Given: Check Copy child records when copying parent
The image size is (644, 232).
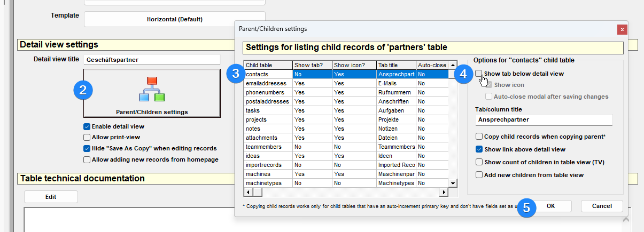Looking at the screenshot, I should pos(479,137).
